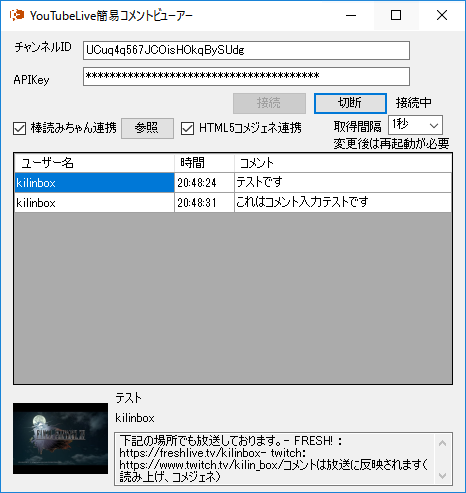Click the コメント column header

point(343,163)
